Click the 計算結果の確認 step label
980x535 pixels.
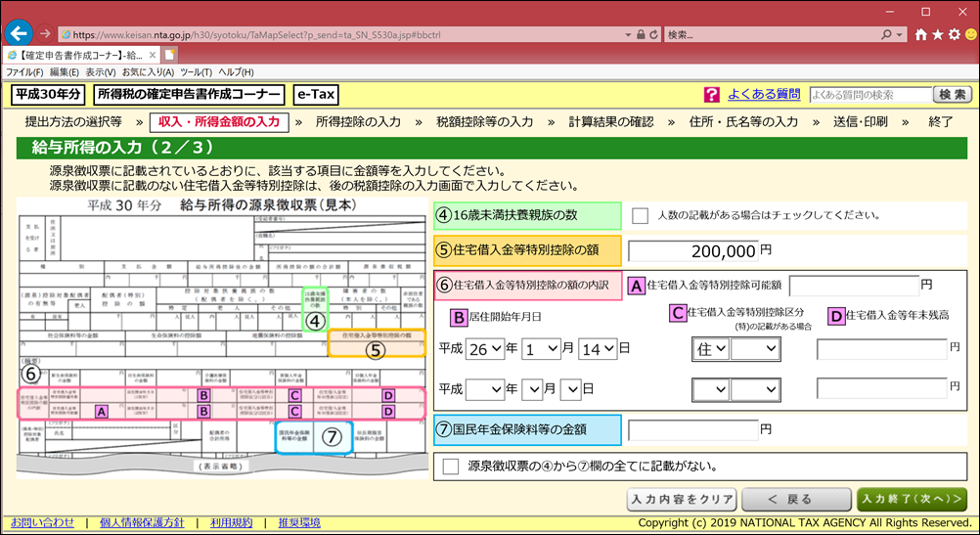pyautogui.click(x=611, y=122)
